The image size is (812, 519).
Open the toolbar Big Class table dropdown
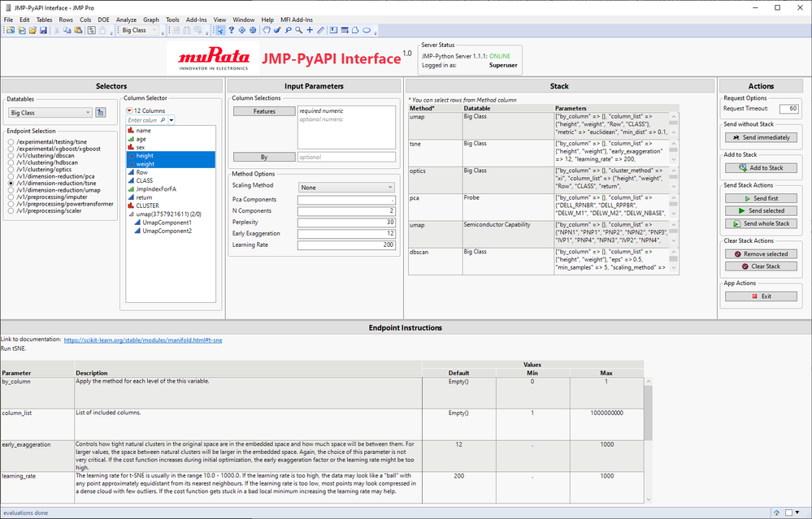(139, 31)
